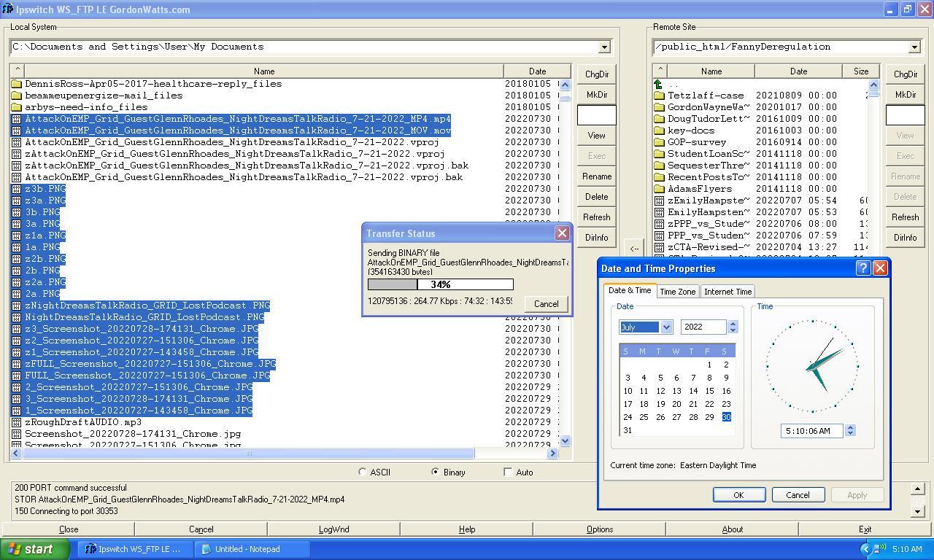
Task: Click the left transfer arrow button
Action: click(634, 248)
